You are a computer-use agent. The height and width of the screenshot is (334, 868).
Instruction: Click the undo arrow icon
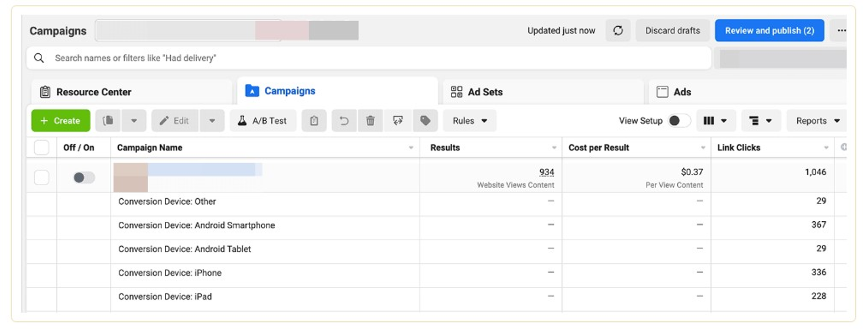pyautogui.click(x=344, y=121)
